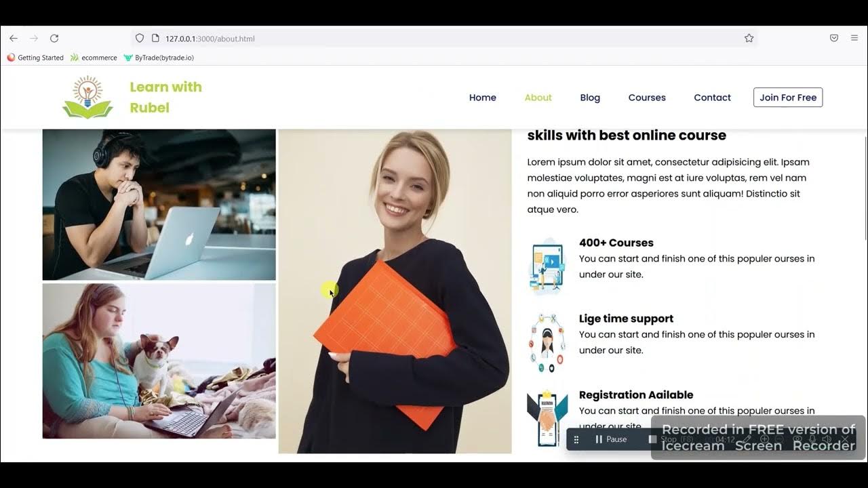Click the Getting Started bookmark favicon
The height and width of the screenshot is (488, 868).
pos(11,58)
